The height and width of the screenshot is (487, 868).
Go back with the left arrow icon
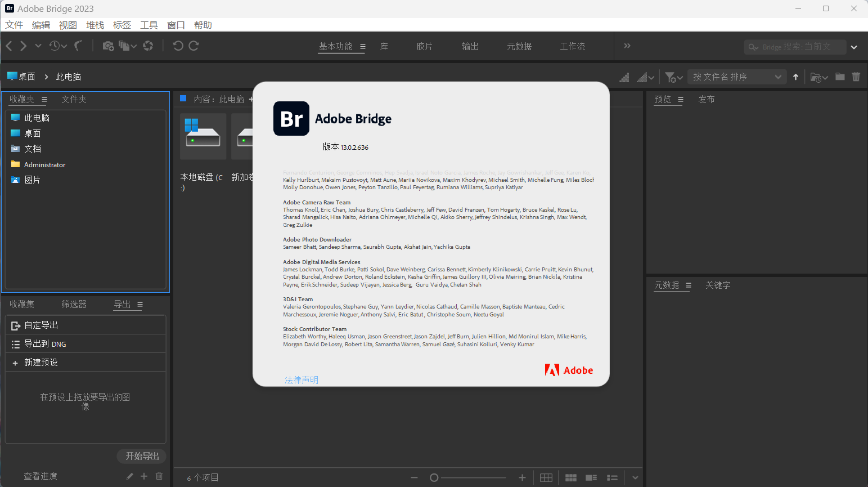(9, 46)
